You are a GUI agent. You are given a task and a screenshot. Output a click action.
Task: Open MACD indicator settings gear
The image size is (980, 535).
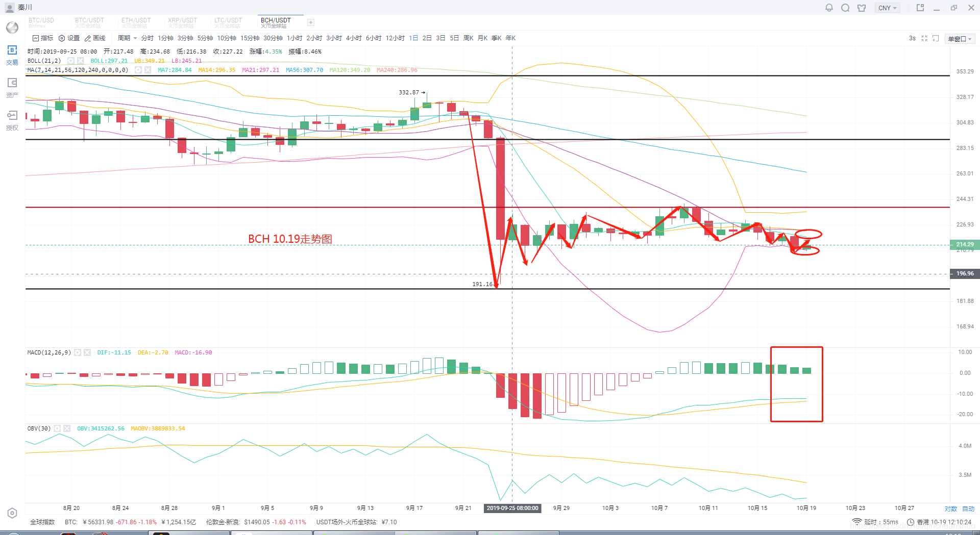coord(78,352)
